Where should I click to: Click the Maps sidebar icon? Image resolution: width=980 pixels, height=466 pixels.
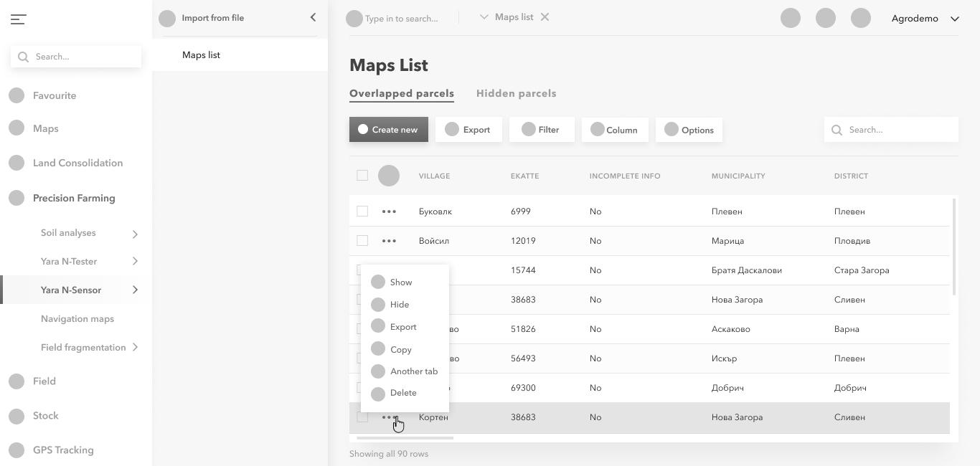tap(17, 128)
